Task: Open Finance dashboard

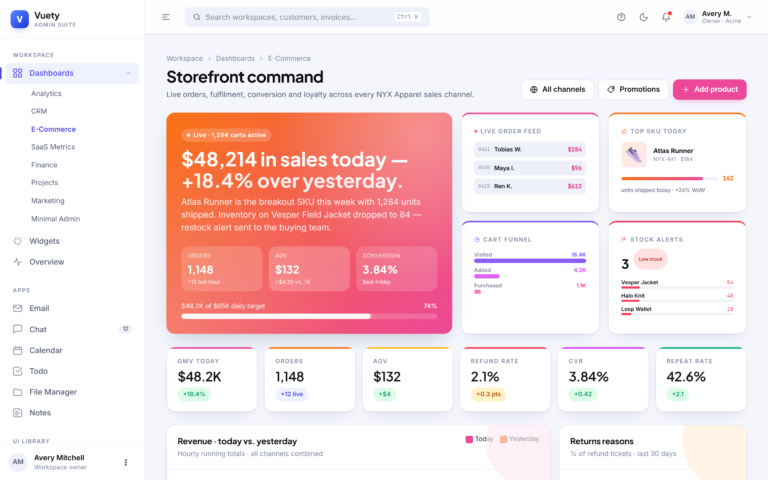Action: pos(44,165)
